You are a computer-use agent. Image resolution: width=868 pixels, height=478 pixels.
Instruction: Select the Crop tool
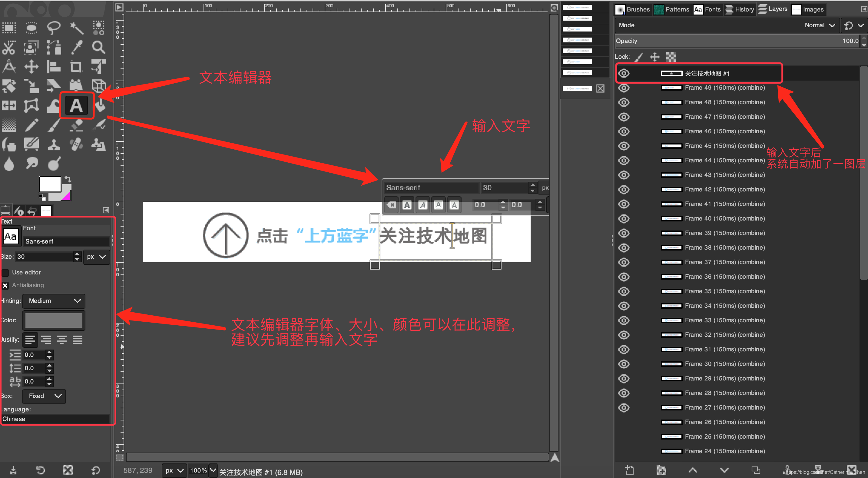(x=76, y=67)
